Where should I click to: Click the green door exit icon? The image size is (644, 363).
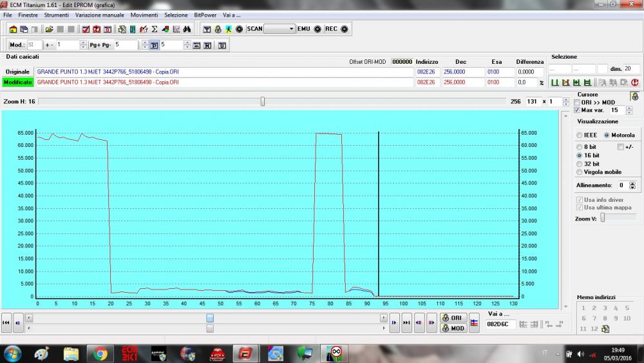[x=133, y=29]
